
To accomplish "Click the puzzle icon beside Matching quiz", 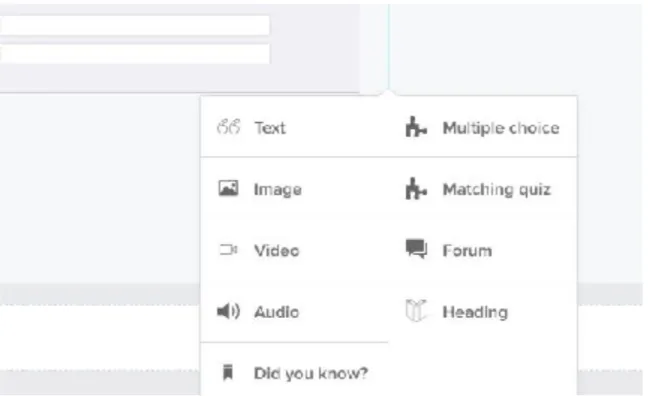I will point(416,188).
